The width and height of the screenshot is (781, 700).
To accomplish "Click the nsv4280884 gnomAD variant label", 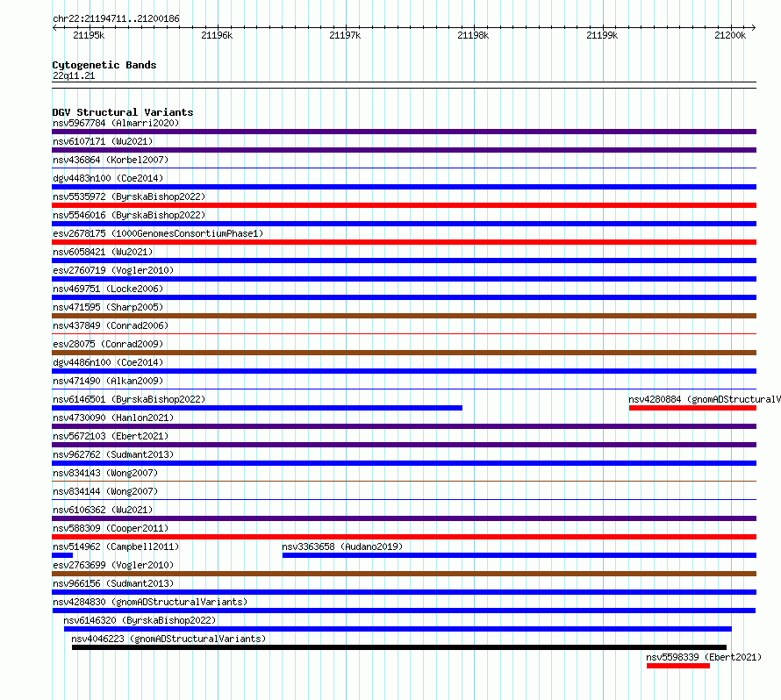I will pos(705,399).
